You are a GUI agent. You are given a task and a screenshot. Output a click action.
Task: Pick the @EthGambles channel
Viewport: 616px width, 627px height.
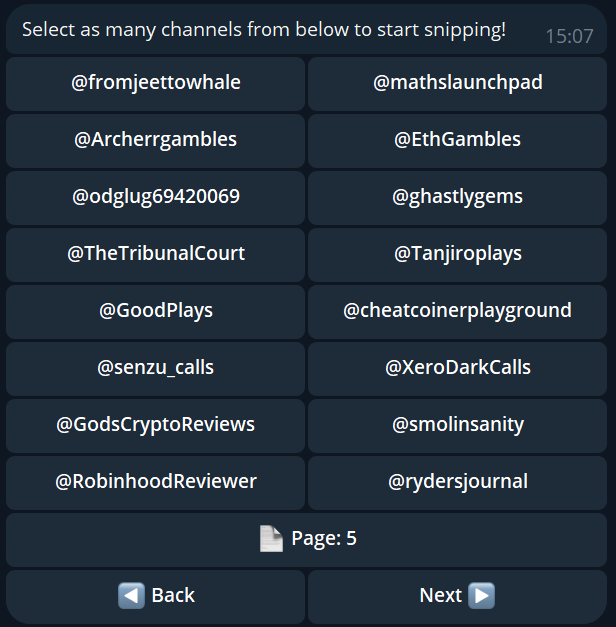click(457, 140)
